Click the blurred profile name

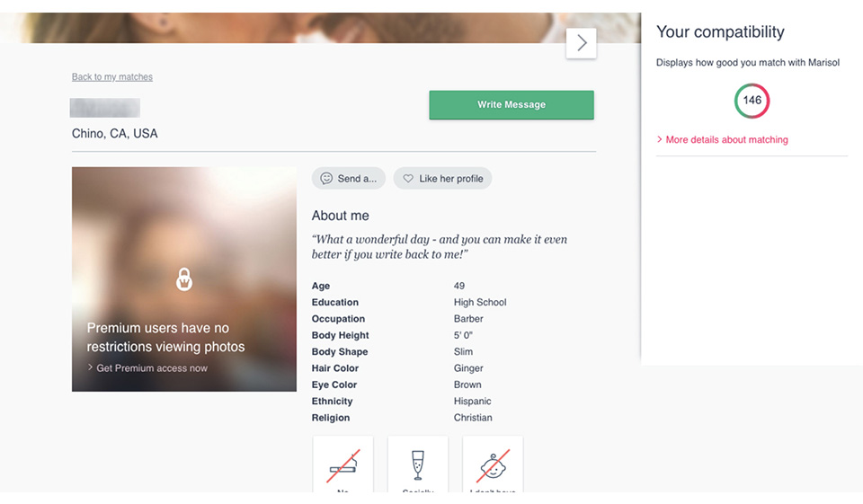click(105, 108)
